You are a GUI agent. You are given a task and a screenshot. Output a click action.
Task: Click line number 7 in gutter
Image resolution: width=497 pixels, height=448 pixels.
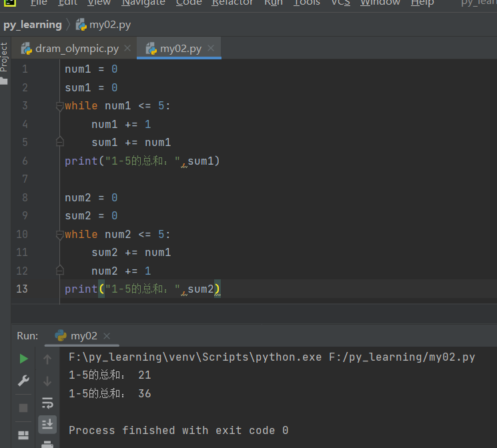point(25,179)
